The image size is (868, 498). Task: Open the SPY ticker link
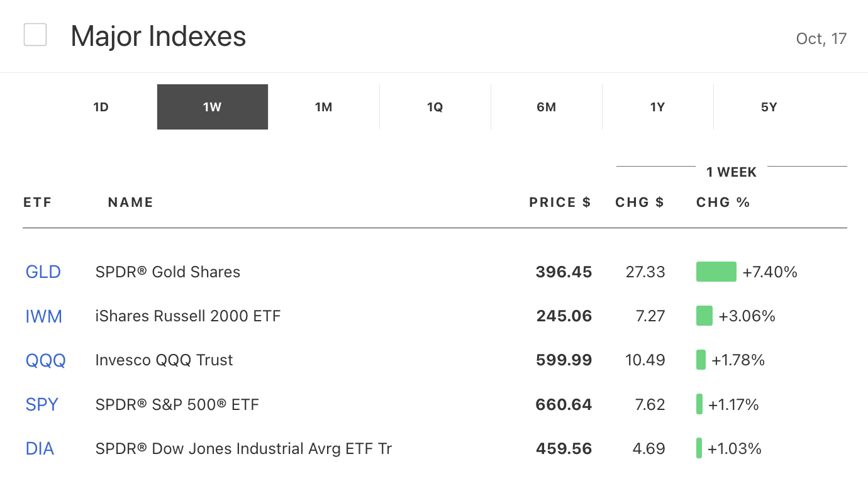tap(42, 404)
